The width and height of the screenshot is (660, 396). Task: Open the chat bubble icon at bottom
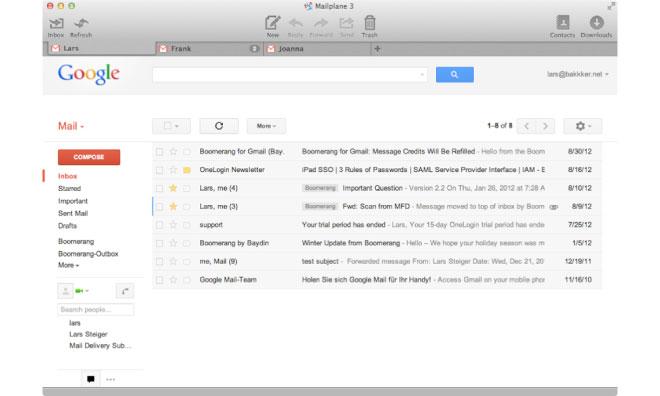(x=90, y=379)
